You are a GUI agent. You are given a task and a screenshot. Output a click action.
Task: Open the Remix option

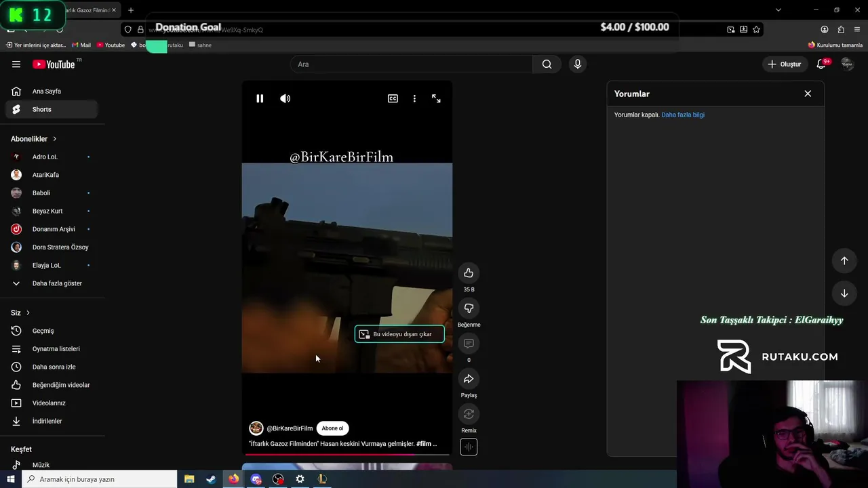(x=469, y=414)
